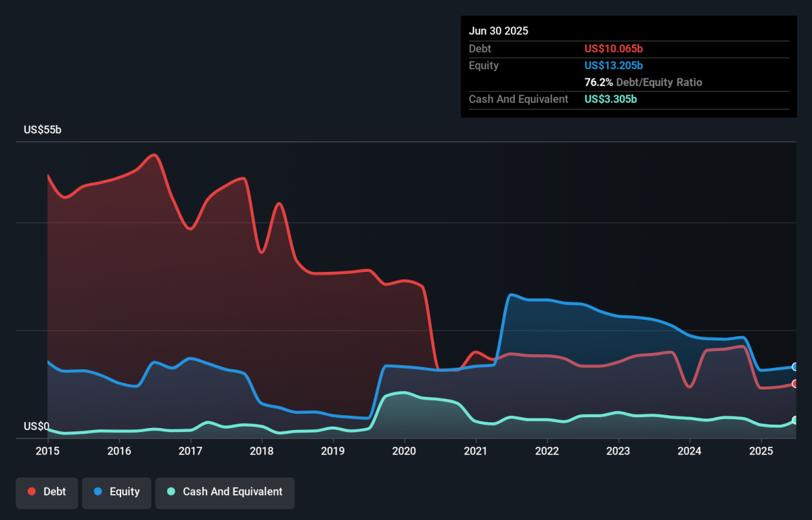Select the 2020 x-axis label
Screen dimensions: 812x520
(x=404, y=451)
